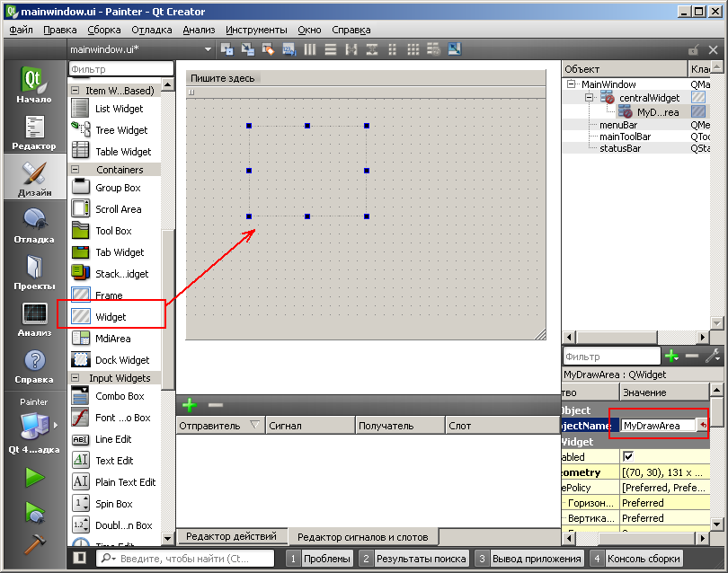Click Adjust Size toolbar icon

point(455,49)
